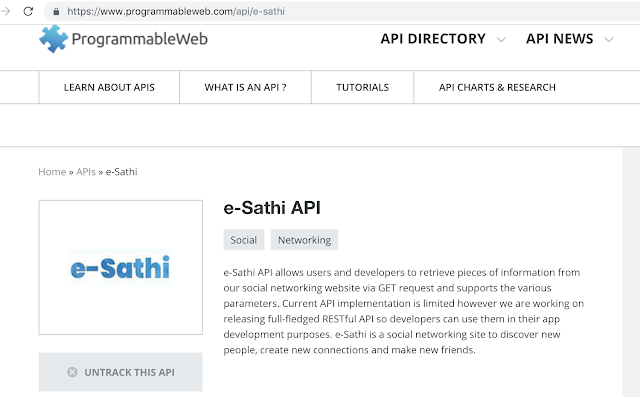Click the browser forward arrow
Viewport: 640px width, 397px height.
(x=6, y=11)
